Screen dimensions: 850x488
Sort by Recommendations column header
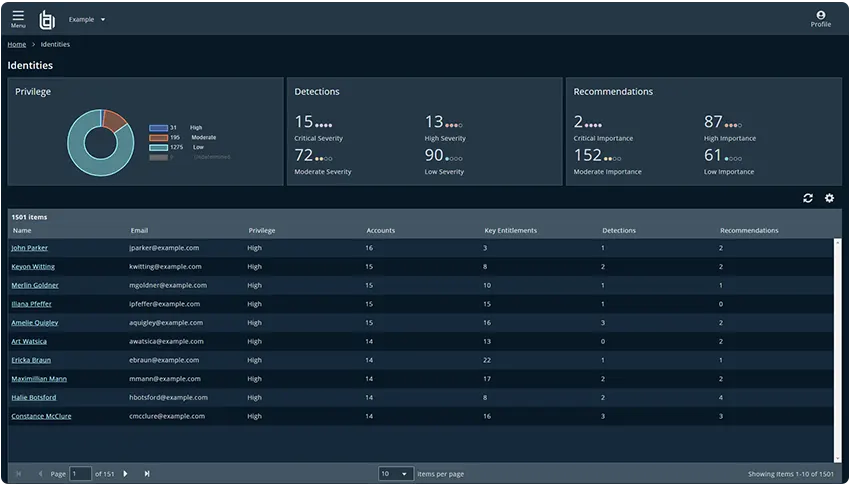click(x=749, y=230)
